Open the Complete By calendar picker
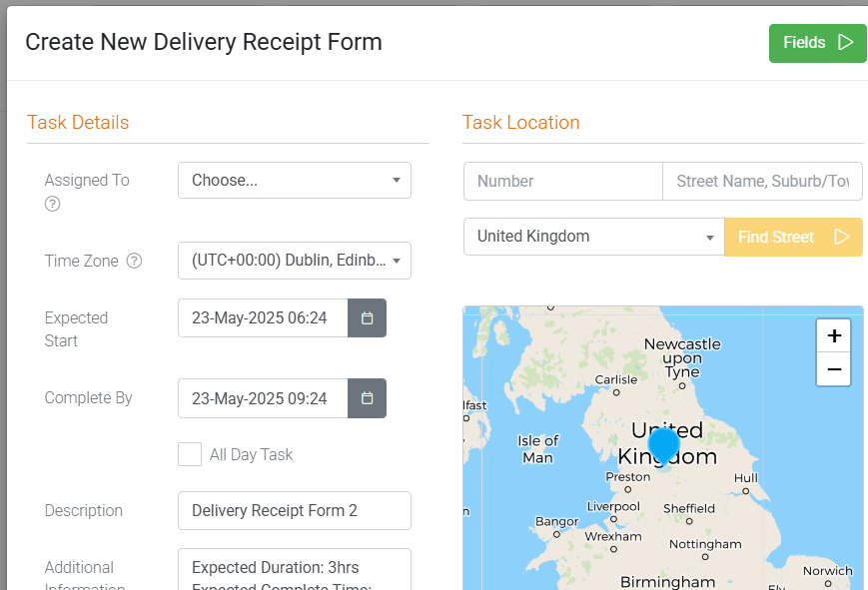This screenshot has width=868, height=590. (x=367, y=398)
